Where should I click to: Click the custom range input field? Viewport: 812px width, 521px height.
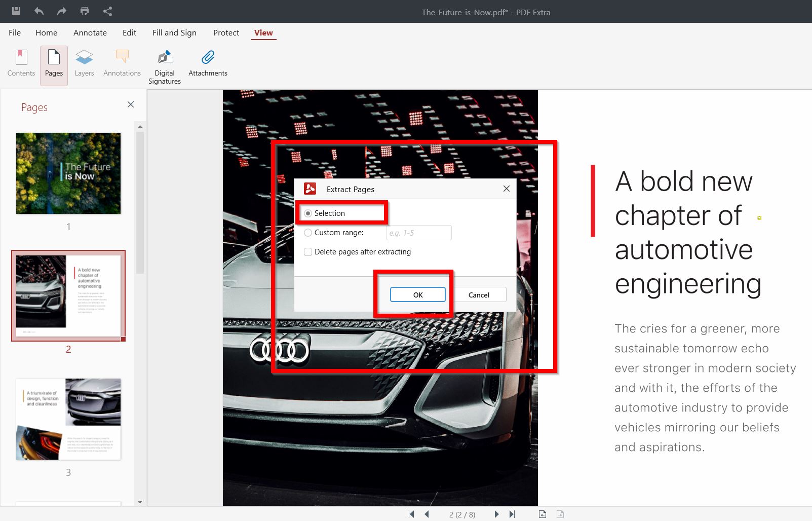418,233
